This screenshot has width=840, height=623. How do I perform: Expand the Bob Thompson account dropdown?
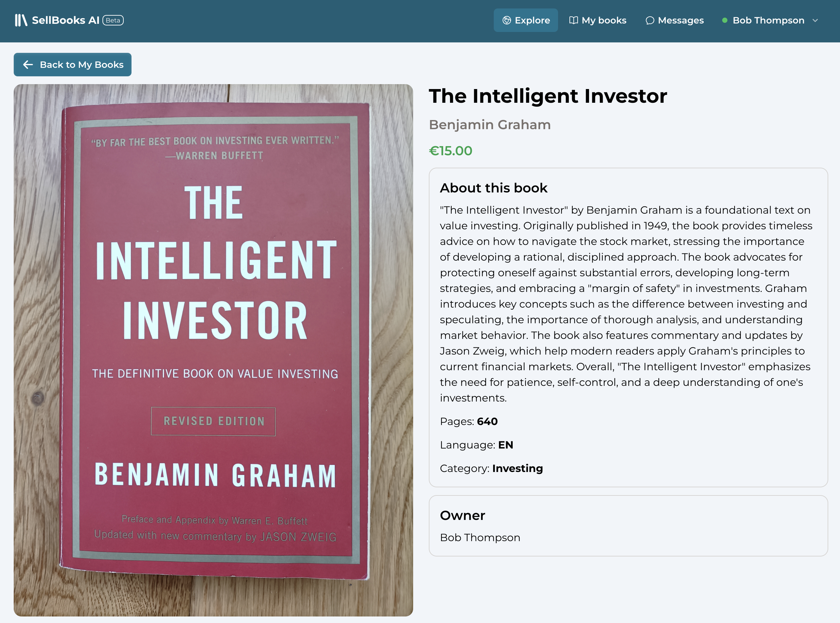point(815,21)
